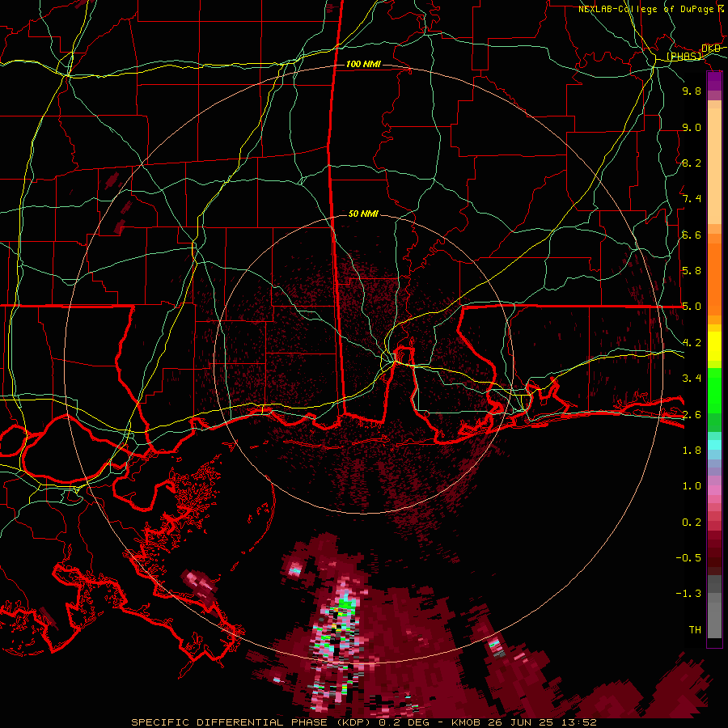Click the 0.2 scale label
728x728 pixels.
692,523
